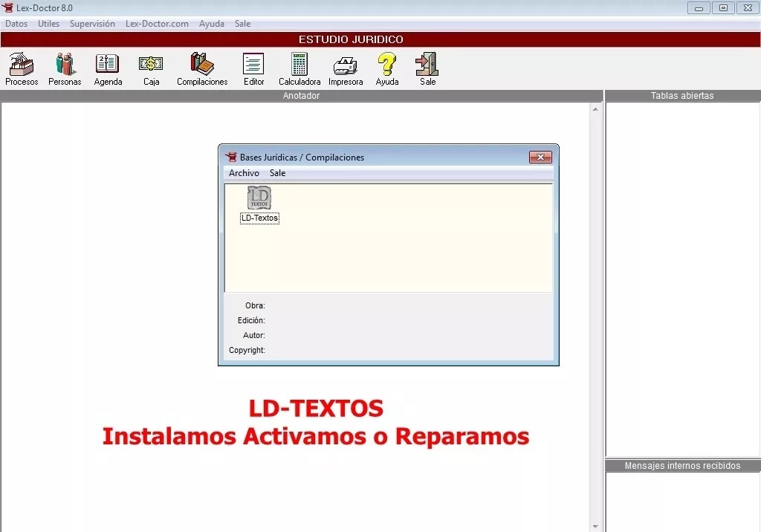The height and width of the screenshot is (532, 761).
Task: Click the Anotador panel header
Action: (x=301, y=96)
